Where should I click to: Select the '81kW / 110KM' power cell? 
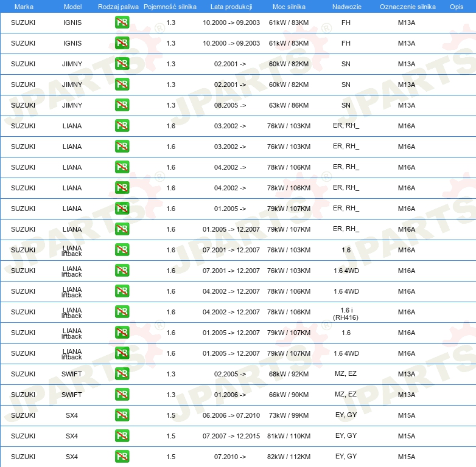(x=289, y=436)
